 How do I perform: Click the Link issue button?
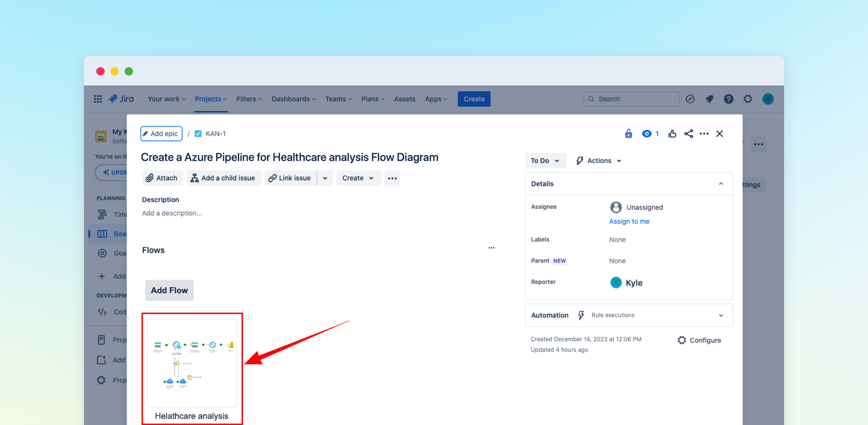coord(290,178)
